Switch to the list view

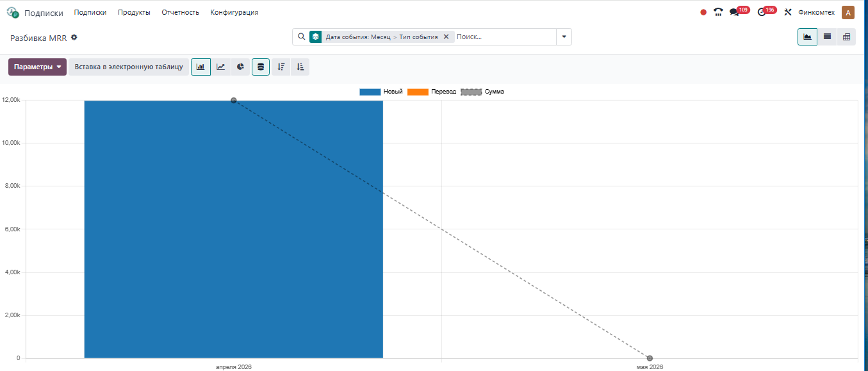(x=827, y=37)
